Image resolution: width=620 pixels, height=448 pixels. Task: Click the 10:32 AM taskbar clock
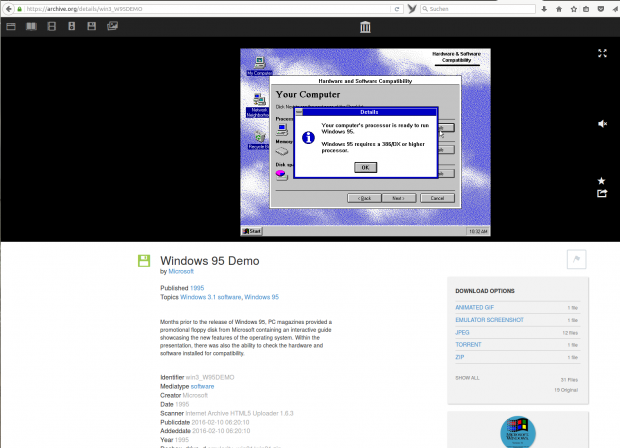pyautogui.click(x=478, y=231)
